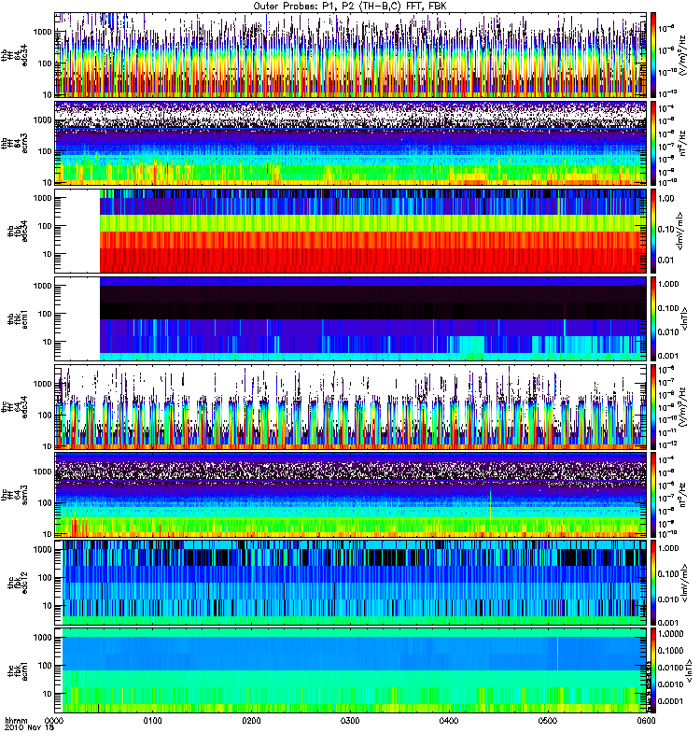
Task: Select the thb fbk edc34 filter bank panel
Action: click(x=351, y=231)
